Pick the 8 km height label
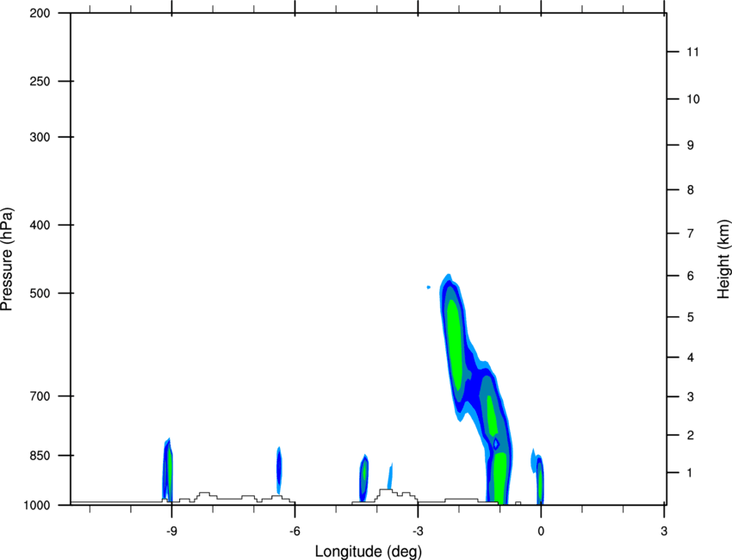 (691, 190)
